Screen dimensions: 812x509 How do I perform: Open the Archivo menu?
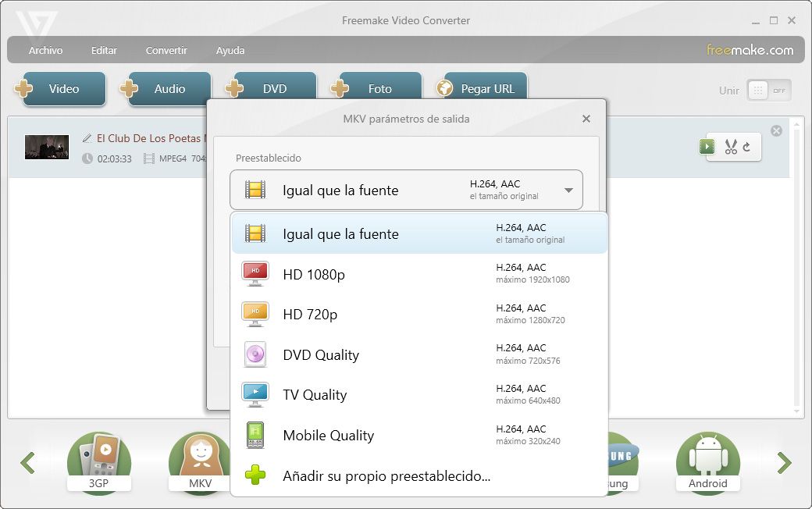click(45, 50)
